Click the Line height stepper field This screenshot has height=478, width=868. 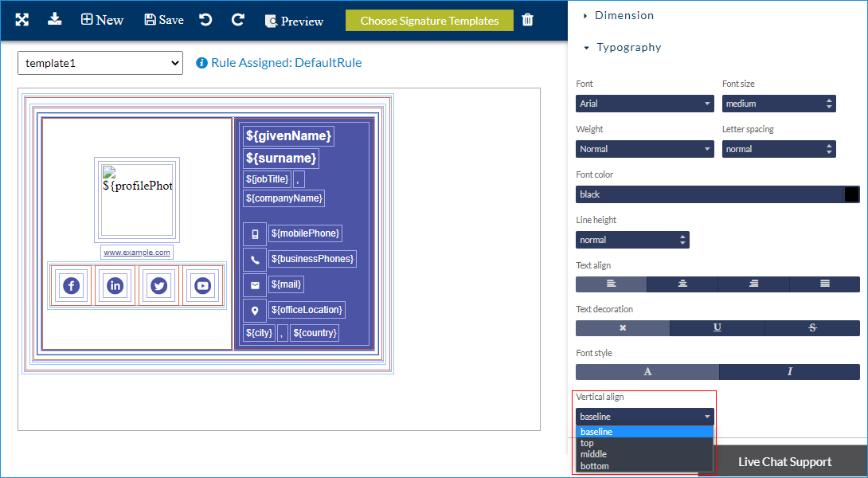coord(632,240)
